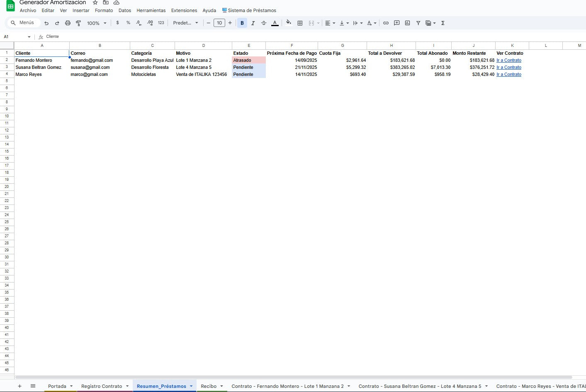Follow the Ir a Contrato link for Marco Reyes
The image size is (586, 392).
[x=509, y=74]
